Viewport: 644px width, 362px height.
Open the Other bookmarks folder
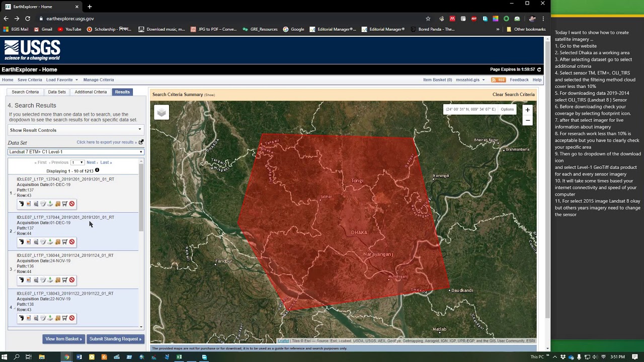coord(526,29)
